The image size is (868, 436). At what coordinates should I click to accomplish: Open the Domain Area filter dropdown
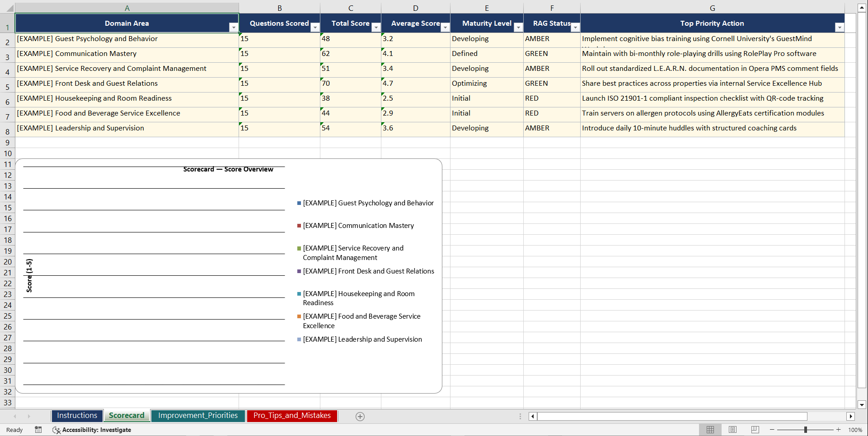tap(233, 28)
